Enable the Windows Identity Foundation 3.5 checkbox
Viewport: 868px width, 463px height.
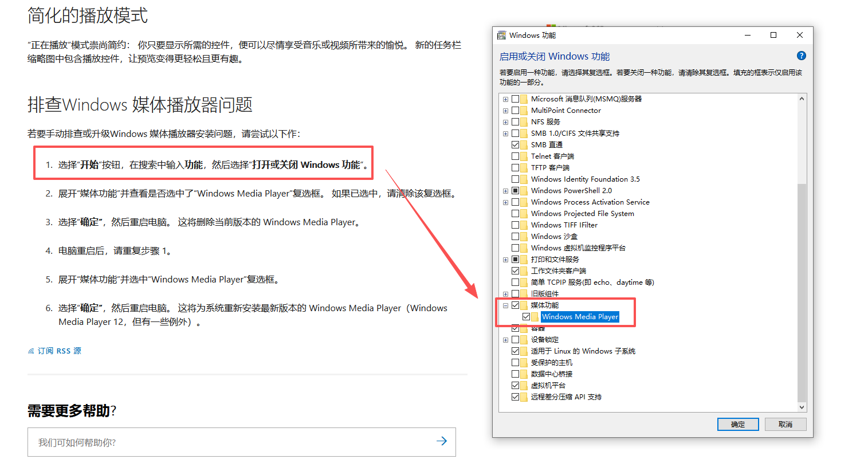point(515,179)
